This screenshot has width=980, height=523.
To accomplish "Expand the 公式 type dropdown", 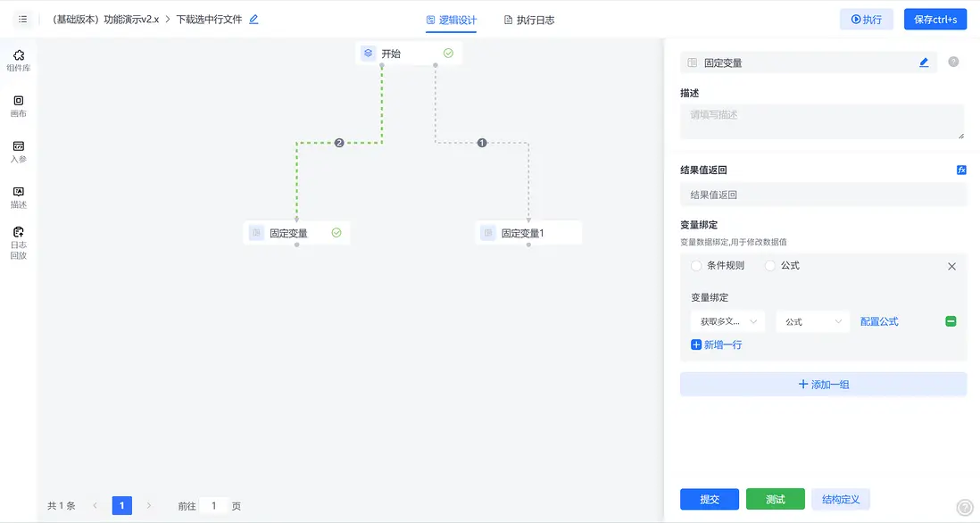I will [812, 320].
